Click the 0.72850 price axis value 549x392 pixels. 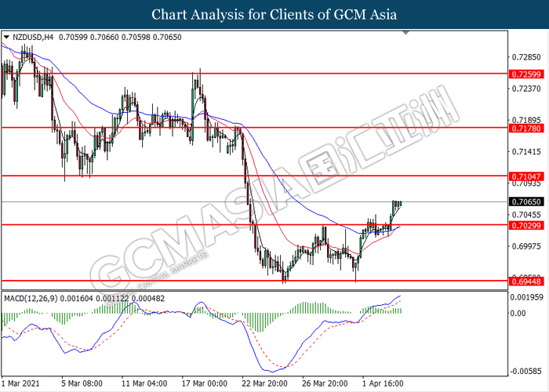526,57
